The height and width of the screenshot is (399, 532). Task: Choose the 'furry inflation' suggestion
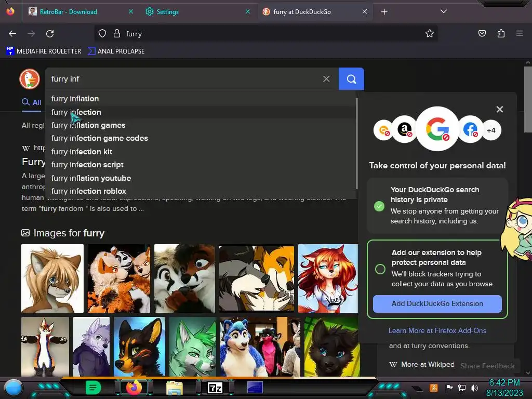[200, 99]
